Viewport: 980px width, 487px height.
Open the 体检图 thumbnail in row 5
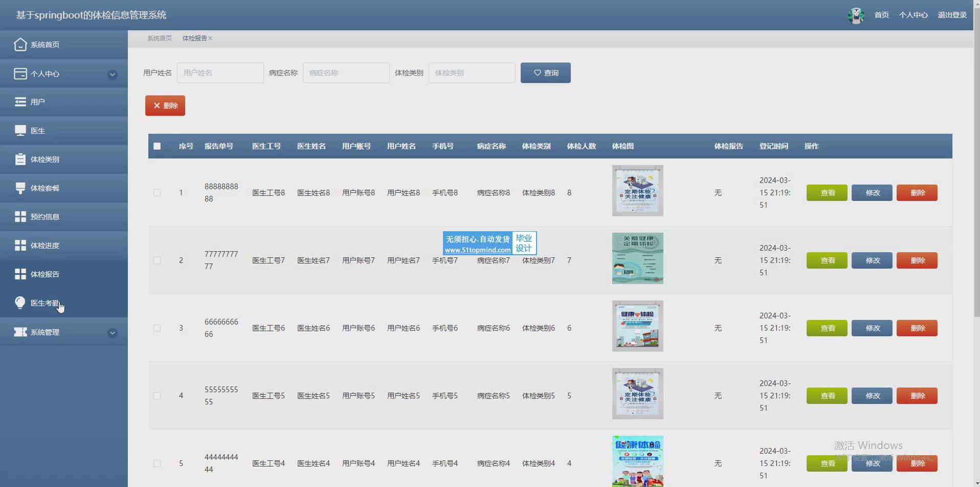(638, 461)
